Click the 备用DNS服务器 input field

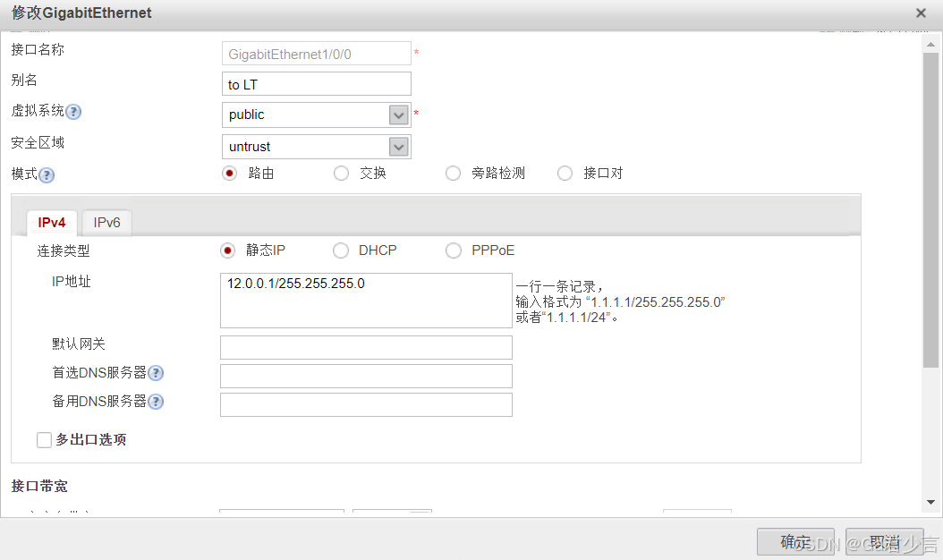[366, 405]
